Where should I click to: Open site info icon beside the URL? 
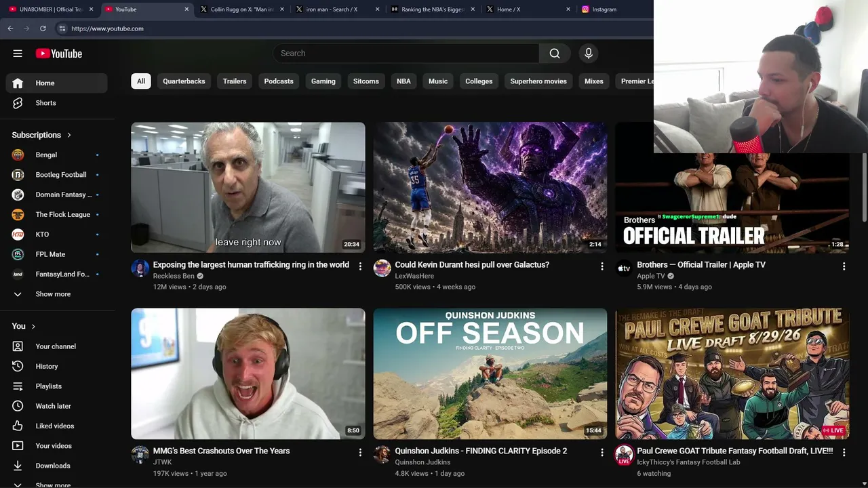point(62,28)
